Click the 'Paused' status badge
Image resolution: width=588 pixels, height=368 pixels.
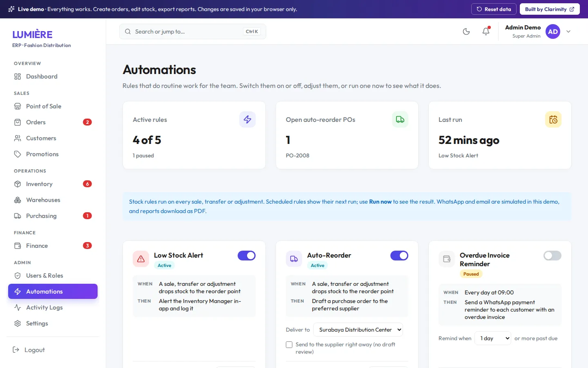[x=471, y=274]
